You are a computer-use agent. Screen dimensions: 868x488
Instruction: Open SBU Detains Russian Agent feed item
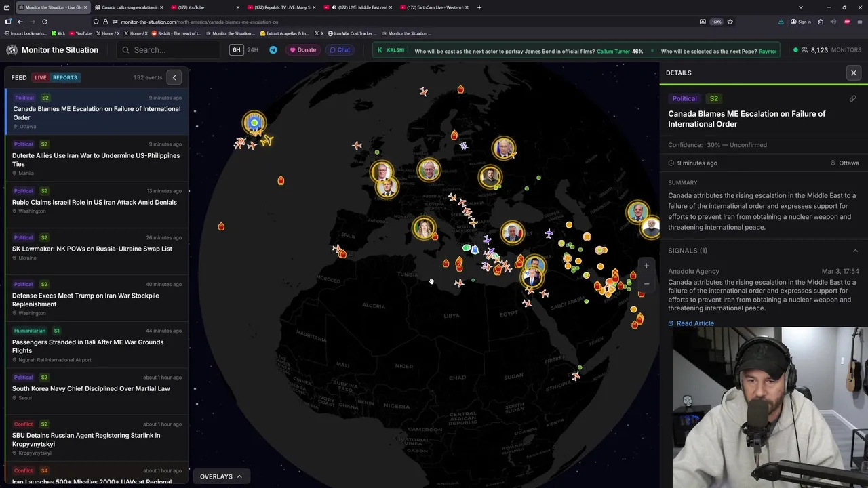coord(96,439)
